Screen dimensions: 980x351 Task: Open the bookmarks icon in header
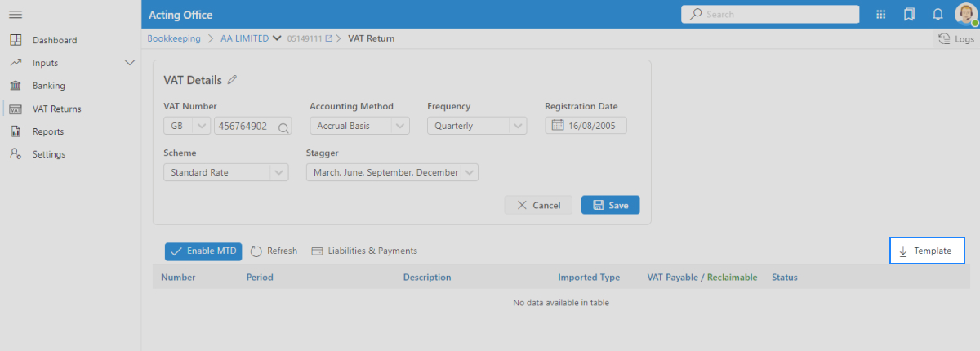[909, 15]
